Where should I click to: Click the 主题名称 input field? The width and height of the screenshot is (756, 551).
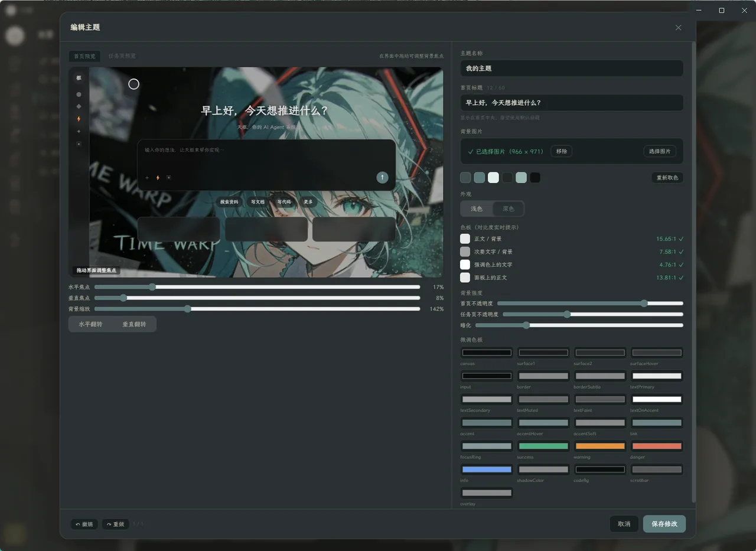click(x=572, y=69)
